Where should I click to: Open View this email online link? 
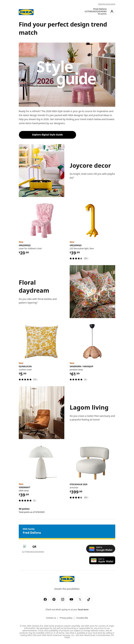point(107,4)
